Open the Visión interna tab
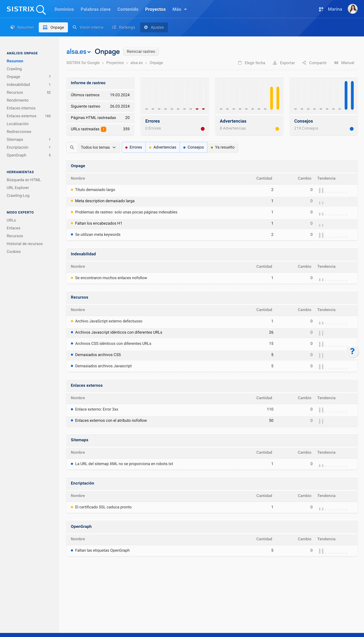 pyautogui.click(x=88, y=27)
